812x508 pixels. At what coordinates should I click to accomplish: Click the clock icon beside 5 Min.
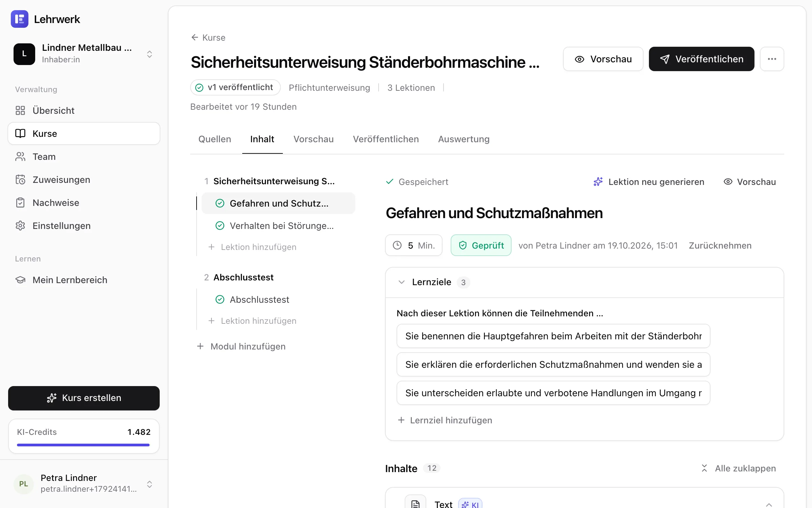tap(397, 245)
